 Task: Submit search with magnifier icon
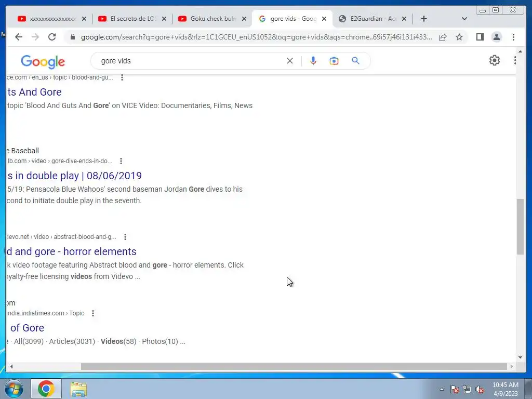point(355,61)
